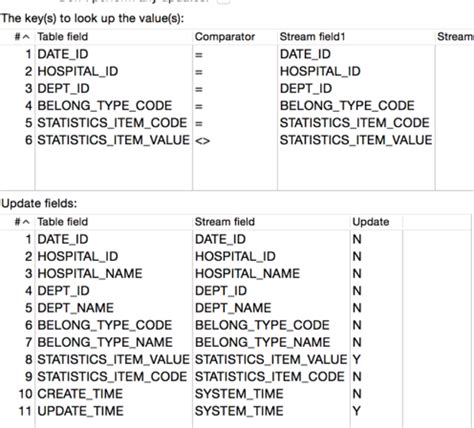Select the BELONG_TYPE_CODE stream field1 cell
The height and width of the screenshot is (428, 474).
click(347, 106)
